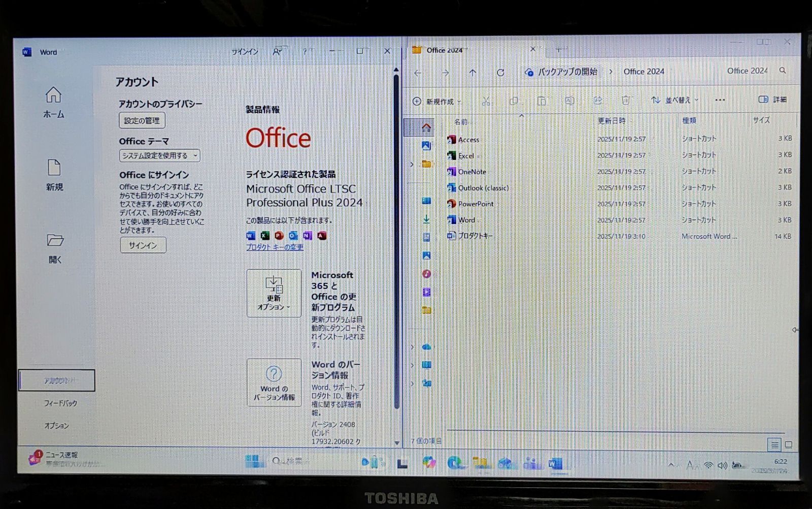Refresh the Office 2024 folder view
812x509 pixels.
pyautogui.click(x=500, y=73)
